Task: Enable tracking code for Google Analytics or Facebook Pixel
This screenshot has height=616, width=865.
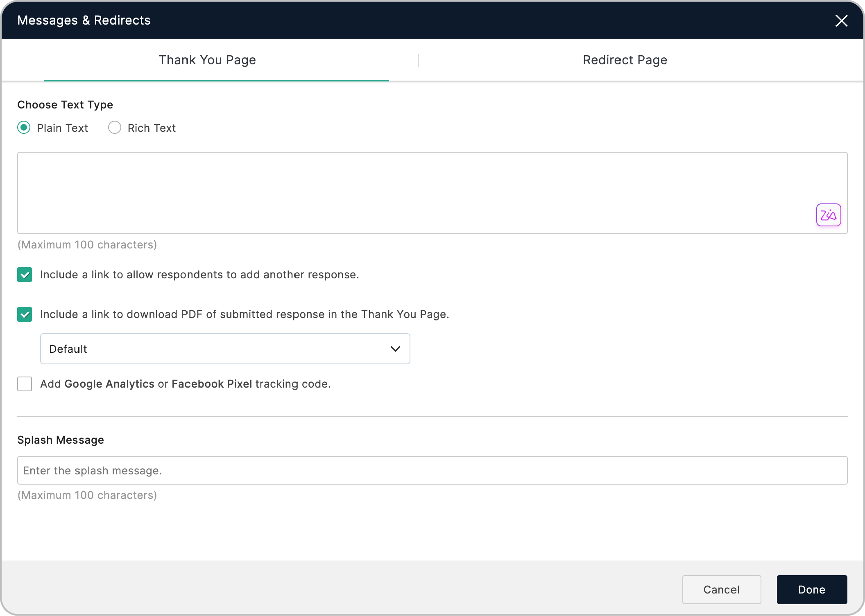Action: [x=25, y=384]
